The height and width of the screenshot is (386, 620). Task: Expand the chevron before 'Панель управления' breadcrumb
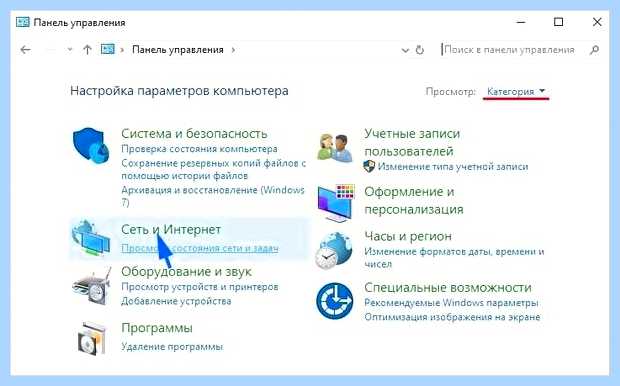(122, 50)
